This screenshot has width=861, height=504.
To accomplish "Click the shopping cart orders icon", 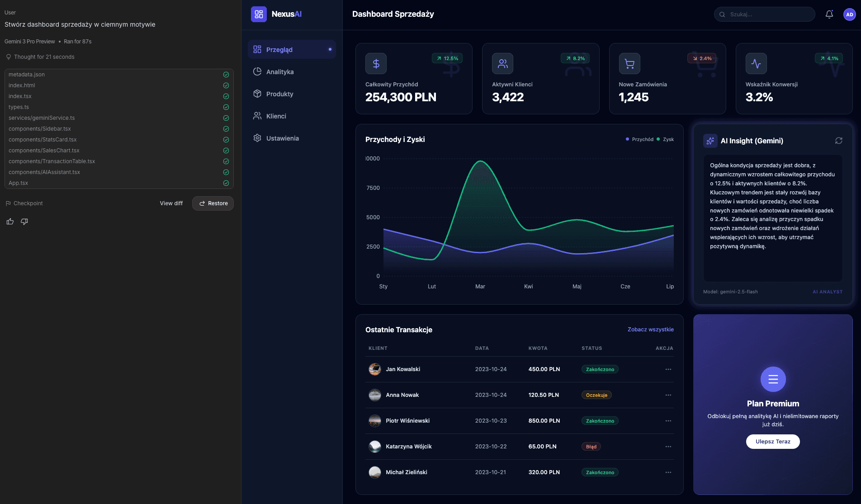I will coord(629,64).
